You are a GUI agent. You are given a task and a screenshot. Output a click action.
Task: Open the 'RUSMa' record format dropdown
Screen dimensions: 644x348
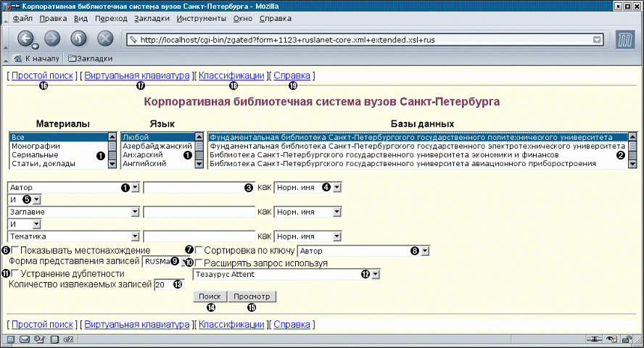pos(165,262)
